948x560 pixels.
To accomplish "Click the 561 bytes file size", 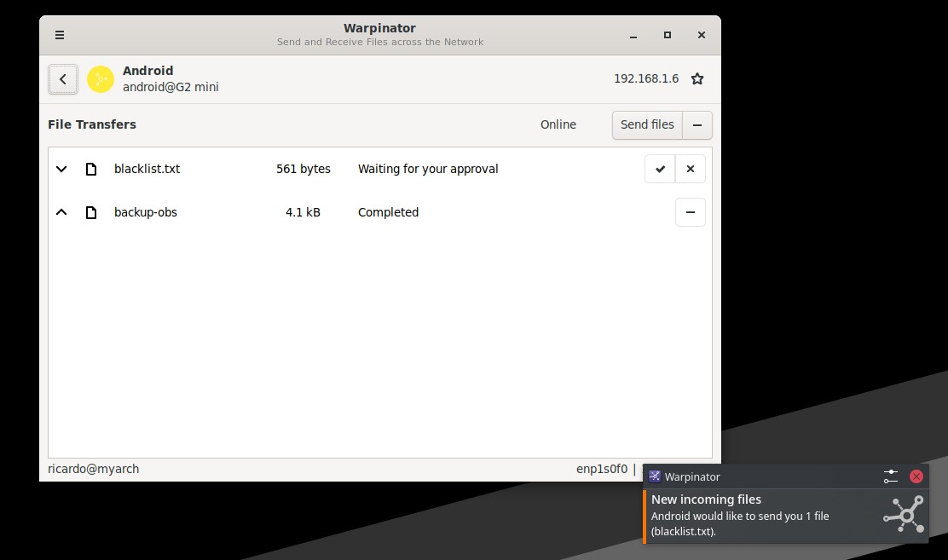I will (303, 169).
